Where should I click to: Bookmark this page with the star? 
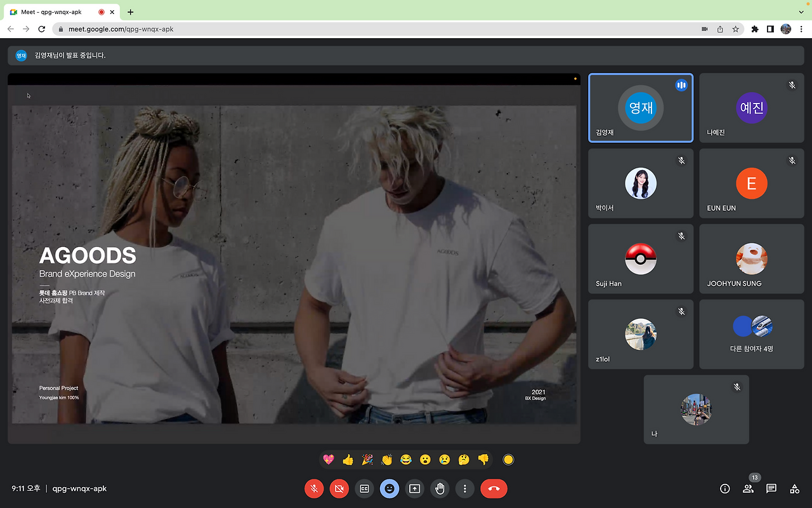[735, 29]
